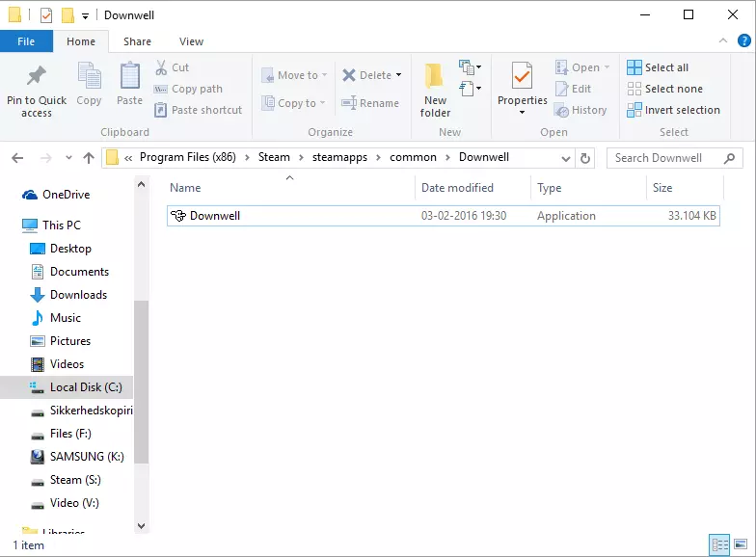Open Music folder in sidebar

[56, 318]
